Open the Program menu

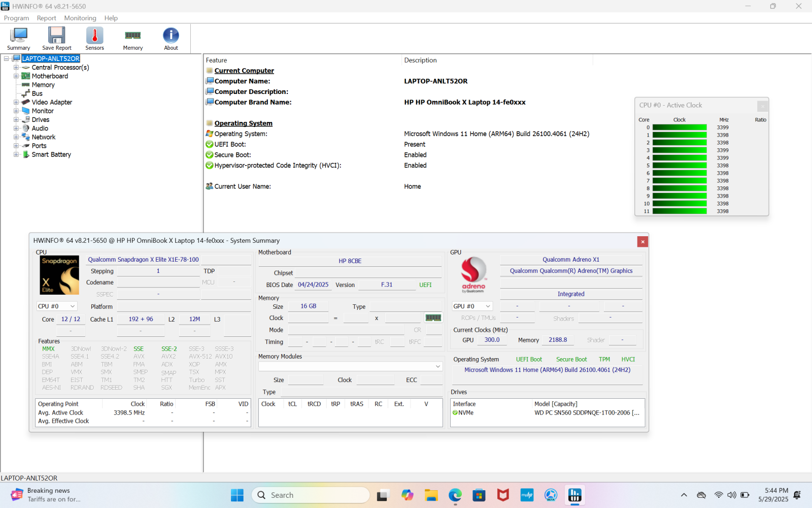pos(16,18)
